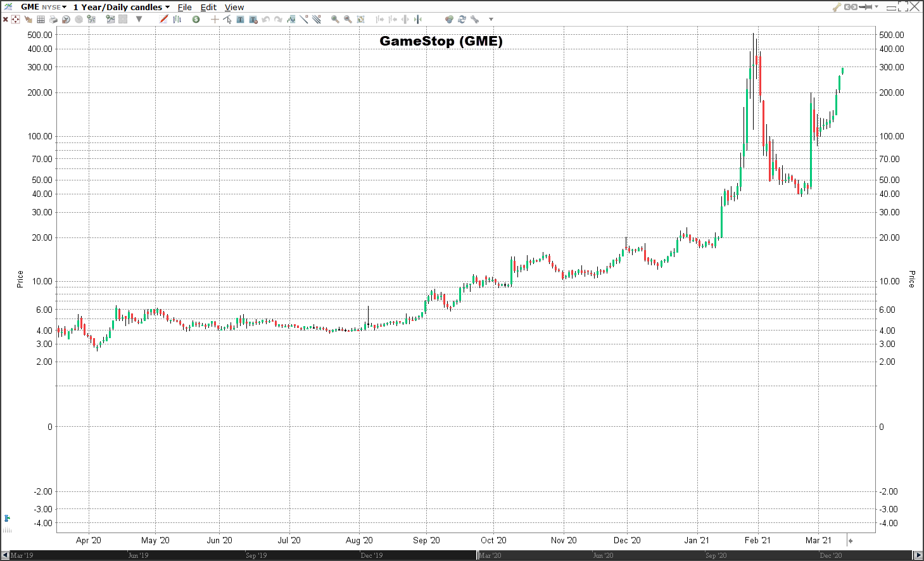Open the File menu
924x561 pixels.
(184, 7)
